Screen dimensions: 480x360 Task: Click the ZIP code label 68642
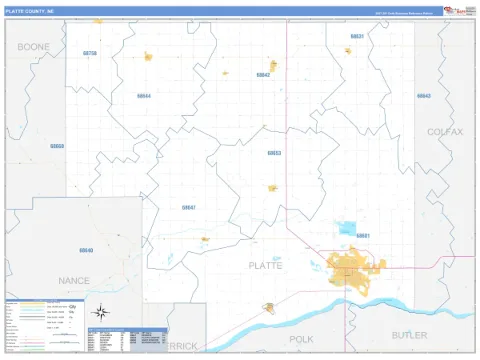(263, 75)
